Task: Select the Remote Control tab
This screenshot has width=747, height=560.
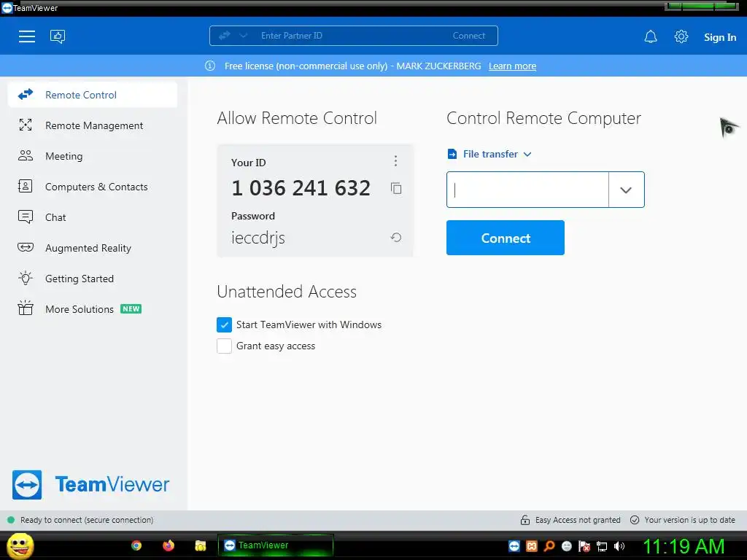Action: click(x=93, y=95)
